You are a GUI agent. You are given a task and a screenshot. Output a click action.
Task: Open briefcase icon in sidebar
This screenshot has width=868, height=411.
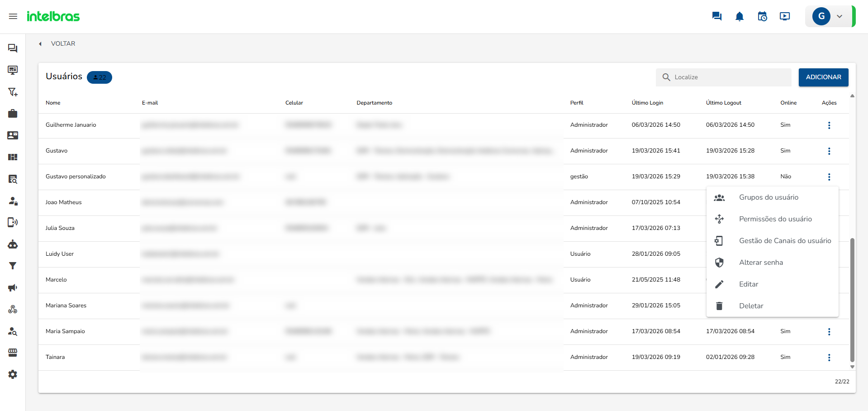coord(13,114)
